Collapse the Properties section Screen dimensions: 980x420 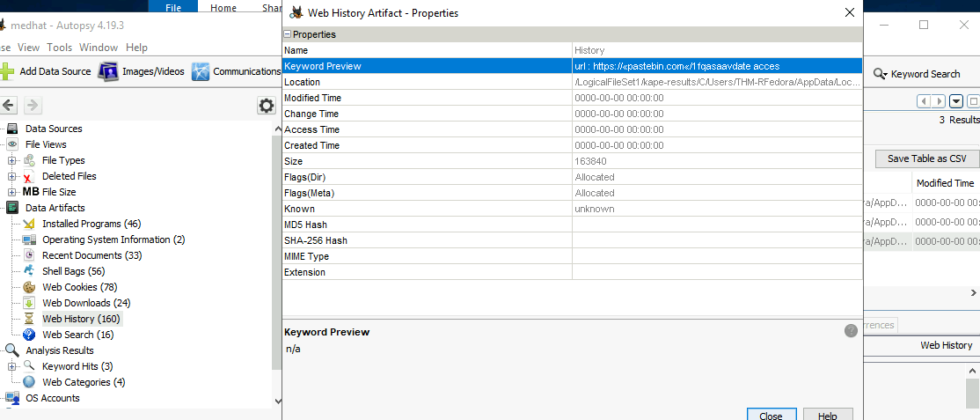287,34
